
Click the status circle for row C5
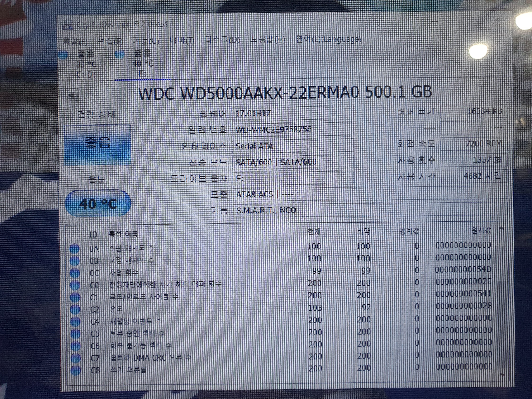tap(75, 334)
